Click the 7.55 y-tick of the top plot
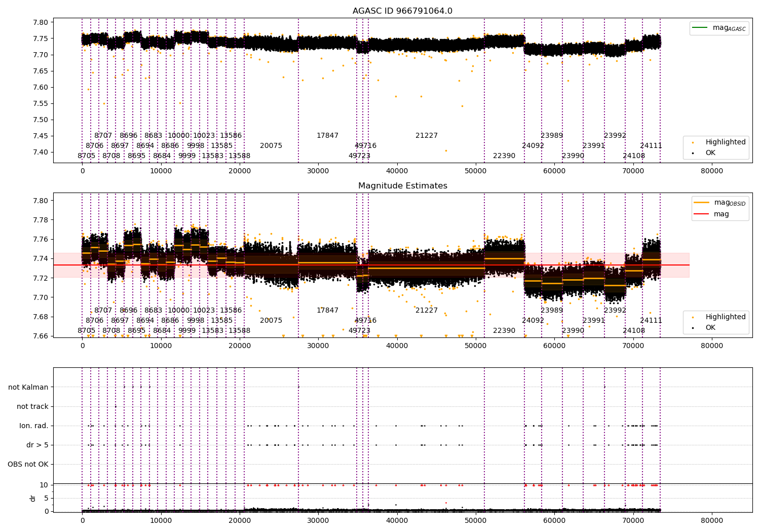Screen dimensions: 760x532 click(41, 103)
